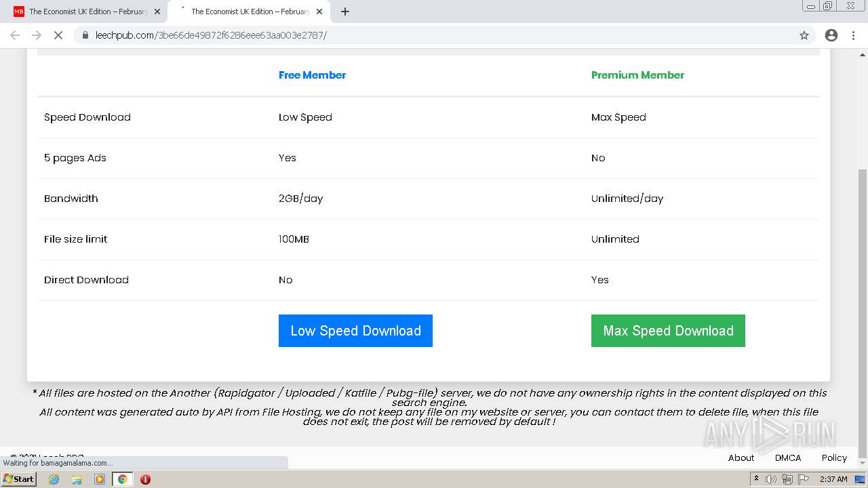Open the DMCA footer link

point(788,458)
